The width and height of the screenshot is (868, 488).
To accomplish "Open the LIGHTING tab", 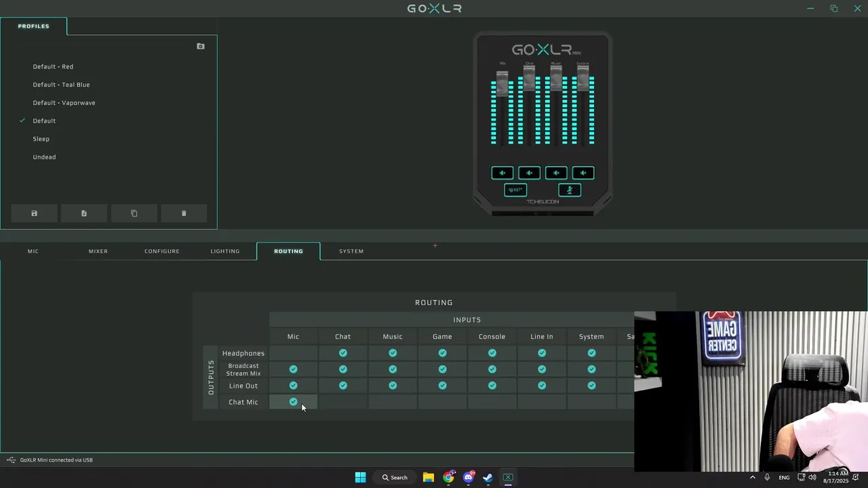I will tap(225, 251).
